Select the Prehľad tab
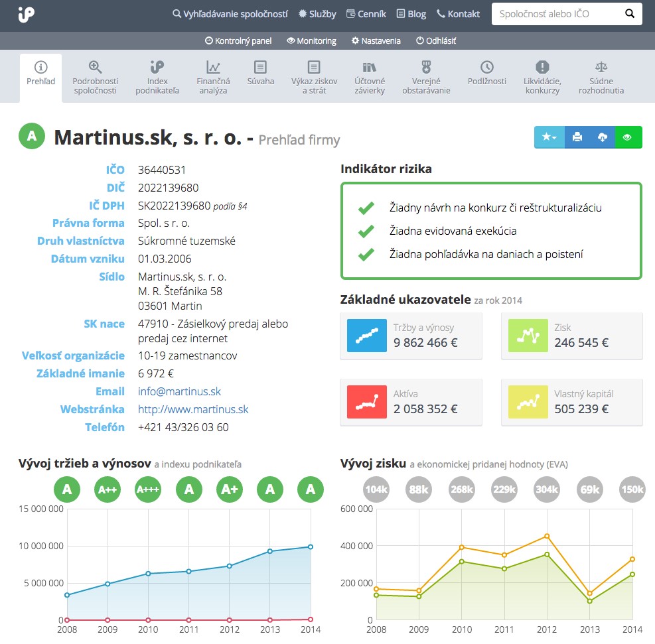Image resolution: width=655 pixels, height=644 pixels. (40, 78)
